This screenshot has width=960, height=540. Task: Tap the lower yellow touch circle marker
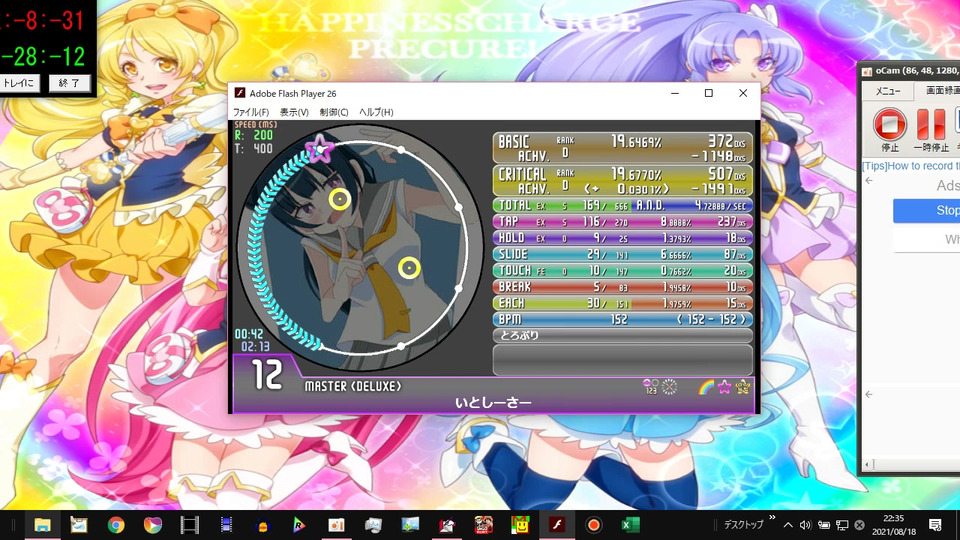tap(409, 268)
